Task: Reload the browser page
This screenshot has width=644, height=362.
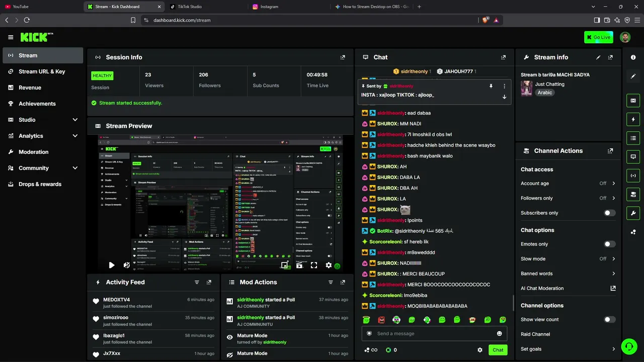Action: point(27,20)
